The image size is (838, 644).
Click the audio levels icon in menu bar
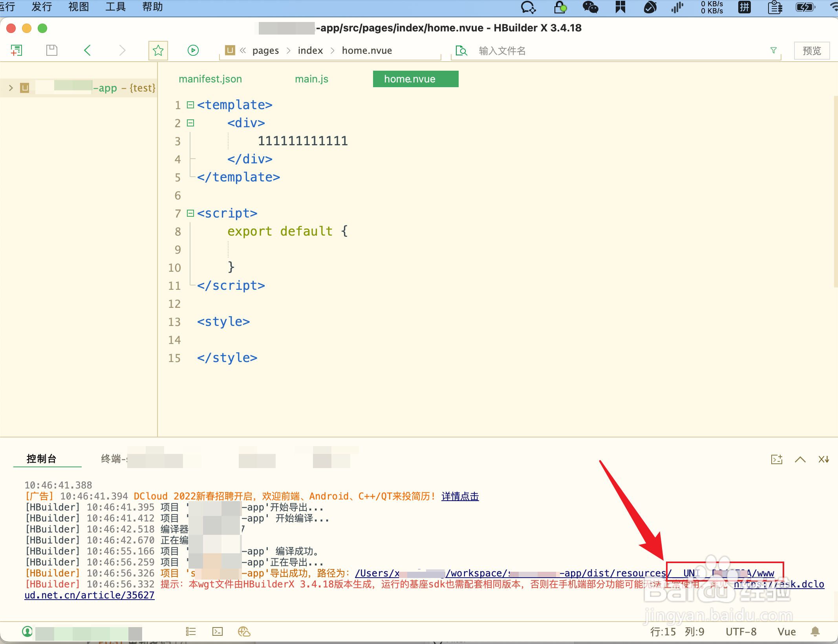[x=677, y=7]
